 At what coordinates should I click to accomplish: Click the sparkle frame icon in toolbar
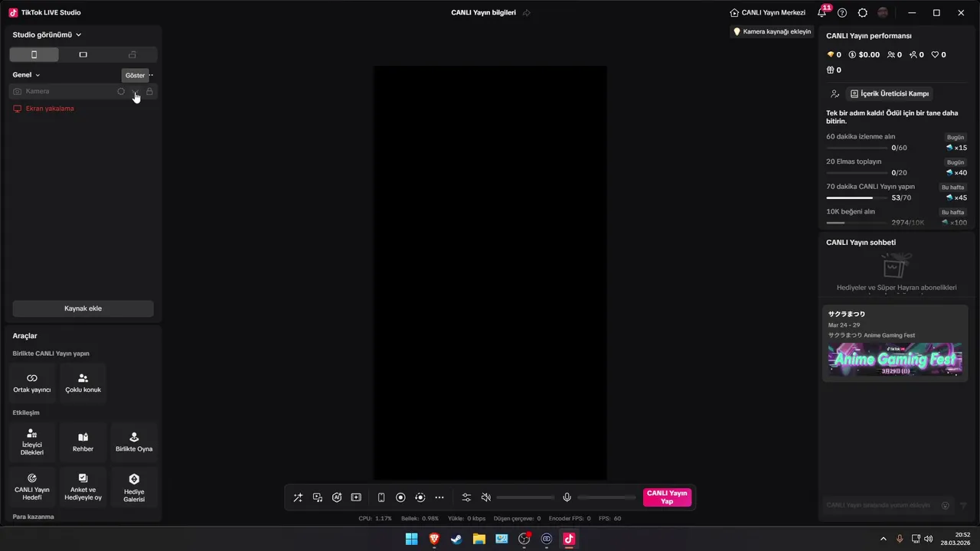pyautogui.click(x=356, y=497)
